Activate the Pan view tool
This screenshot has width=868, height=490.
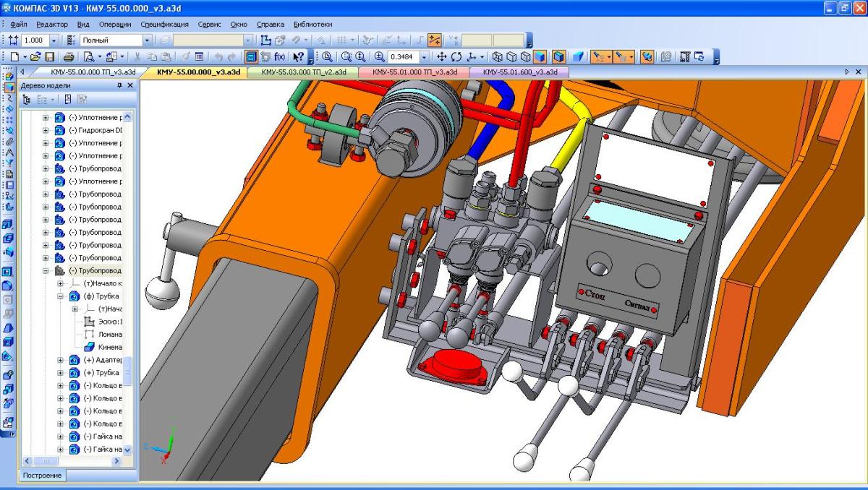click(441, 56)
